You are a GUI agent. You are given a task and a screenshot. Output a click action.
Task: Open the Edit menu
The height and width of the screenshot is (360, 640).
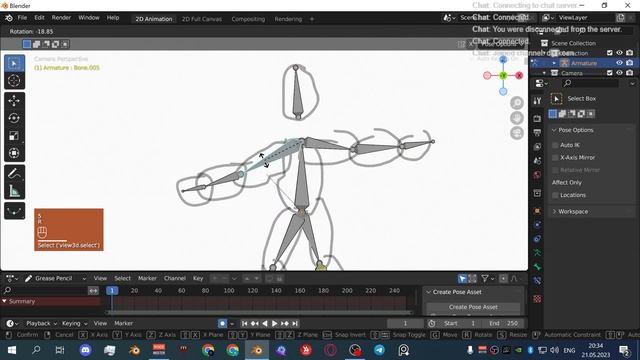(x=39, y=18)
